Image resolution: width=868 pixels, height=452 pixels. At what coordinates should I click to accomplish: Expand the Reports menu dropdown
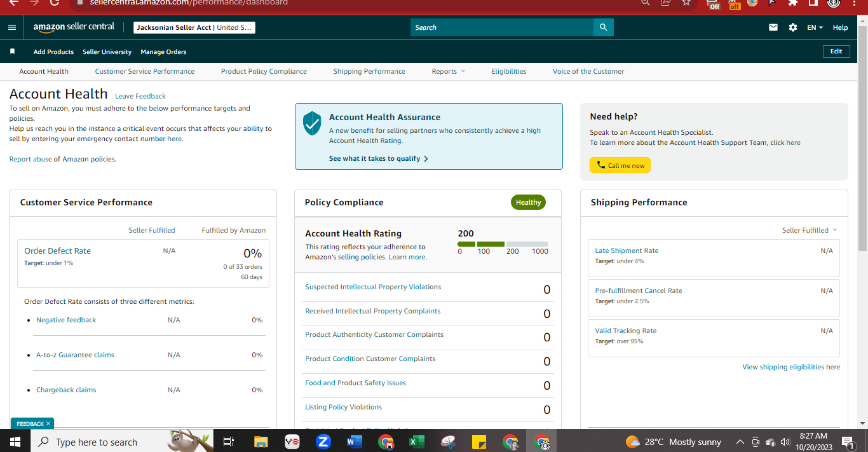(449, 71)
